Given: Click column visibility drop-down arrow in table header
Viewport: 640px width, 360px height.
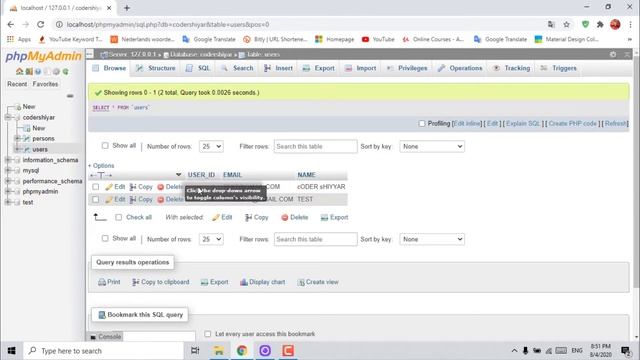Looking at the screenshot, I should pos(178,175).
